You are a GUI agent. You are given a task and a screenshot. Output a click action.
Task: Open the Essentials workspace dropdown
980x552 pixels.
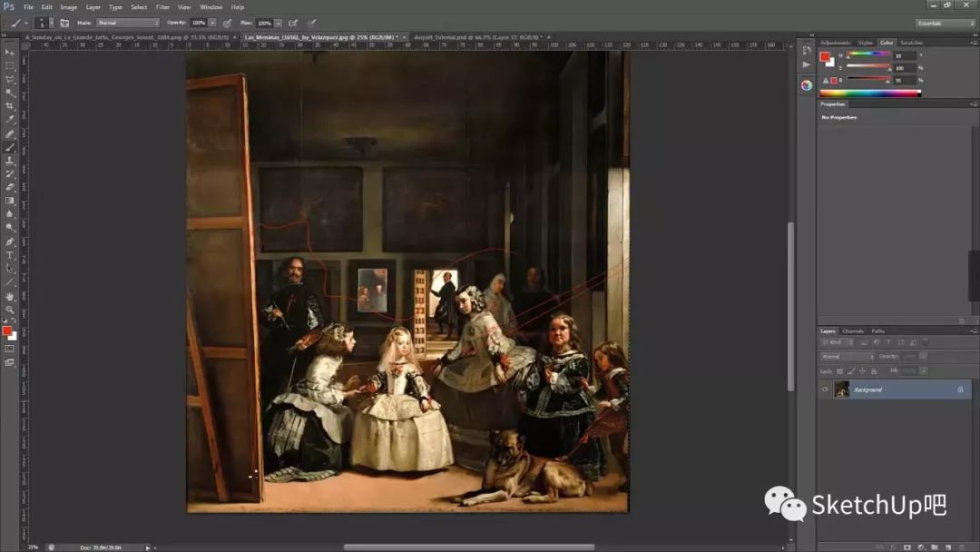[x=945, y=23]
